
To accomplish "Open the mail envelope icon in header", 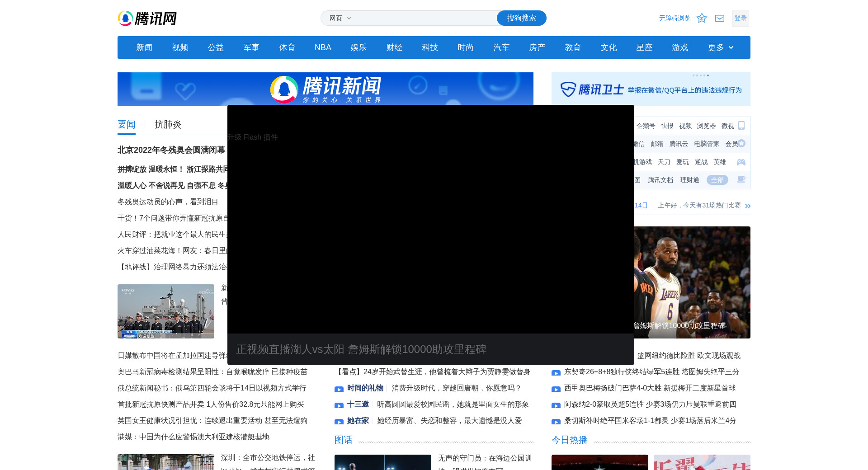I will click(720, 18).
